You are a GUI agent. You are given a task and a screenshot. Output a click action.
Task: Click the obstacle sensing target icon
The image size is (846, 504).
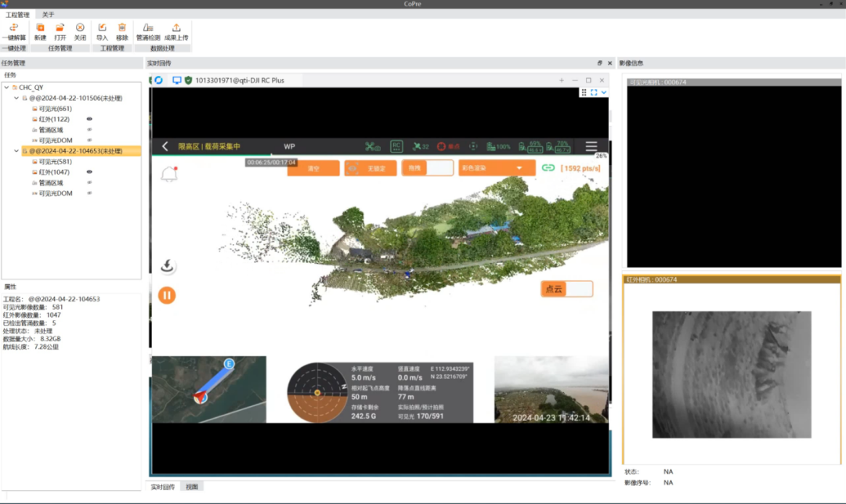click(x=473, y=146)
